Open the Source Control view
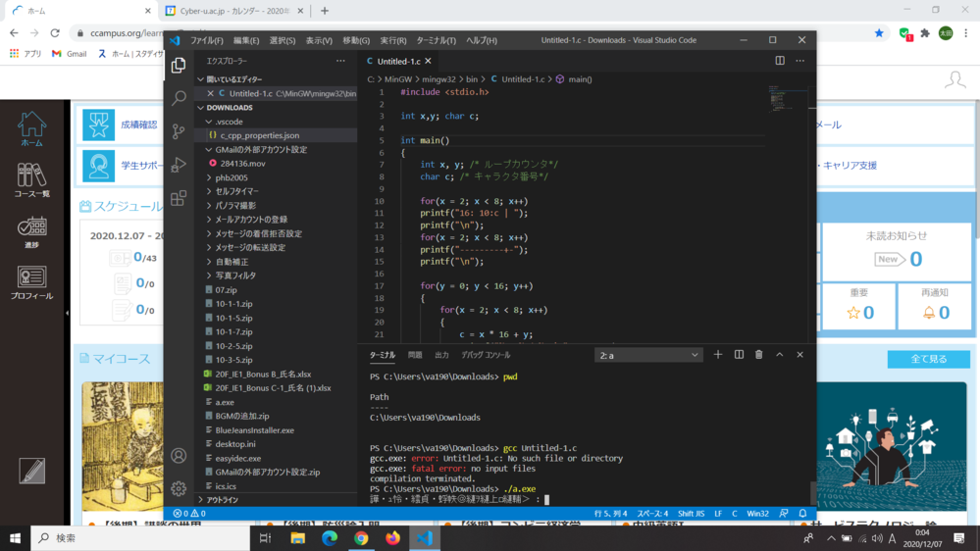 tap(179, 131)
